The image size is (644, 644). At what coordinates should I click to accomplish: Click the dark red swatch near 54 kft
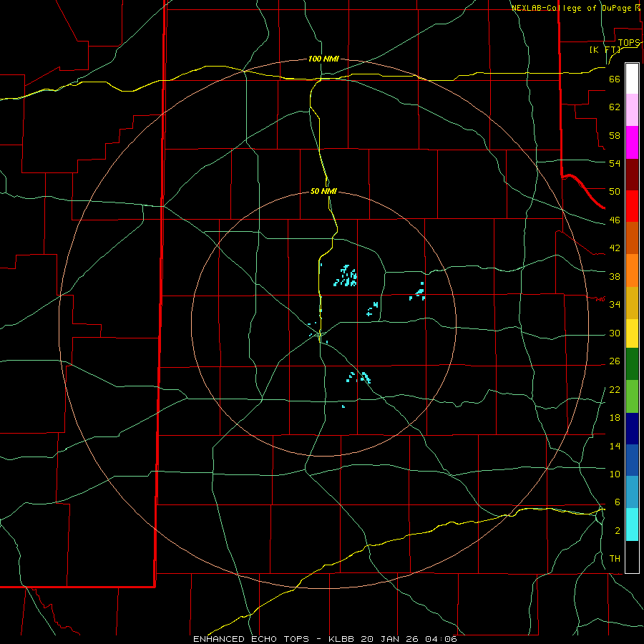click(x=632, y=175)
